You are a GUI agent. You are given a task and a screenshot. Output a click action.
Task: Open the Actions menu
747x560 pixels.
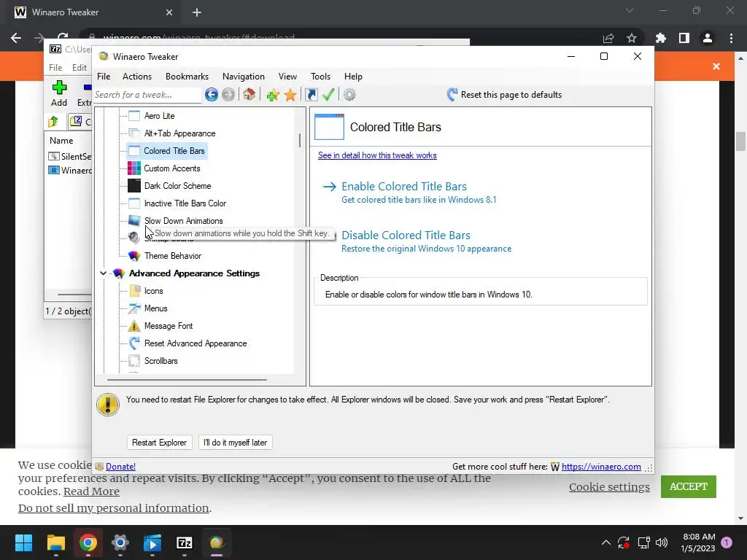[x=137, y=76]
